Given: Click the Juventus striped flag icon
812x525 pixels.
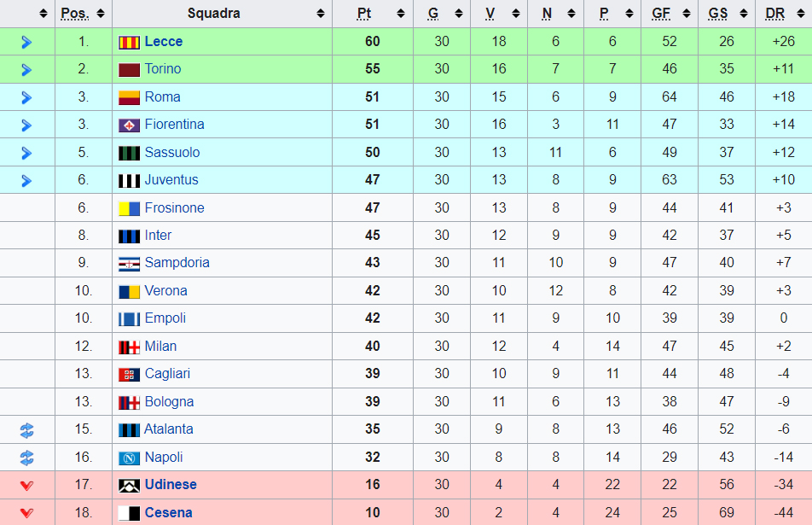Looking at the screenshot, I should coord(129,181).
